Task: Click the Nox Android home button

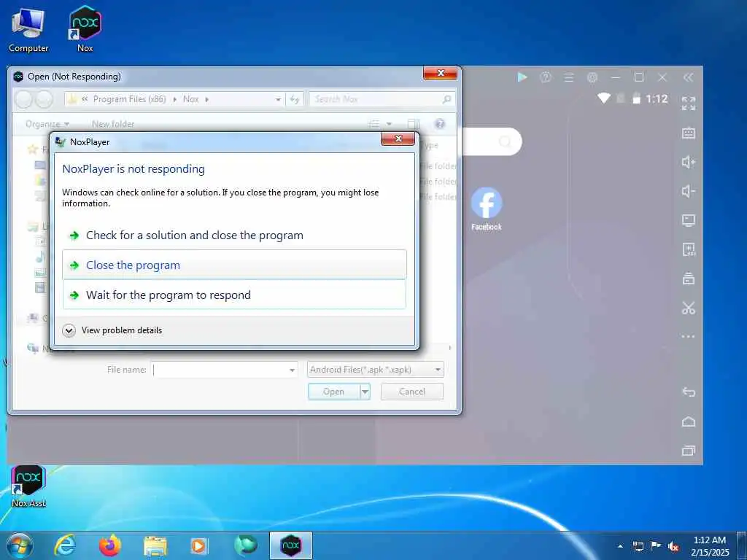Action: [x=689, y=421]
